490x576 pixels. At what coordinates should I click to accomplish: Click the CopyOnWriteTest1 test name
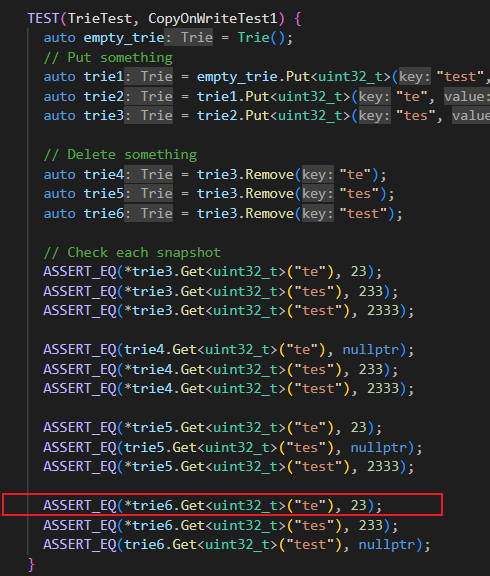[213, 18]
